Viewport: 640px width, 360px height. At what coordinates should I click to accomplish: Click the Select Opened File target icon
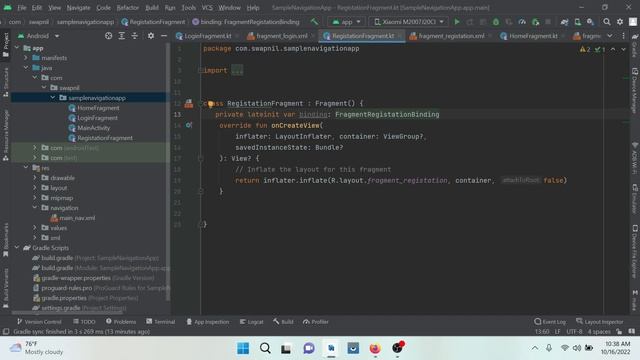click(x=109, y=36)
